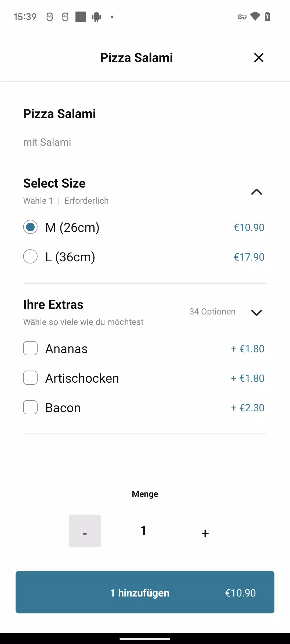
Task: Tap the clock time in status bar
Action: pyautogui.click(x=25, y=17)
